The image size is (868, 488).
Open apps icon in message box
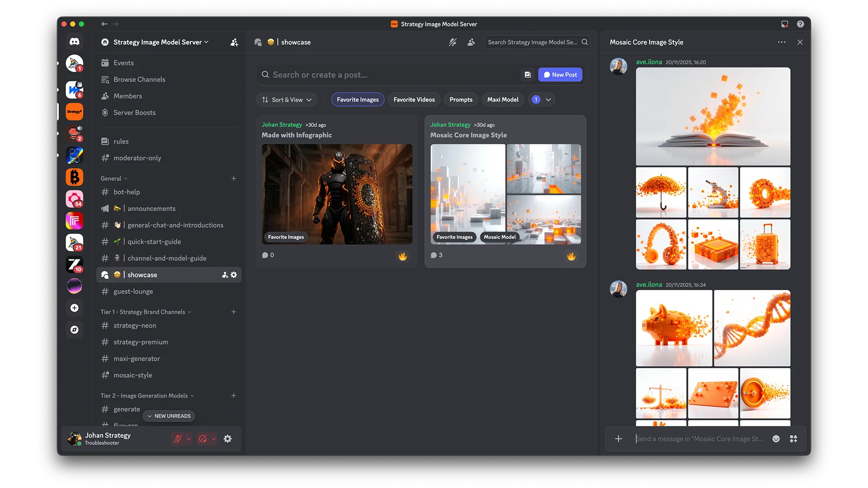coord(793,439)
